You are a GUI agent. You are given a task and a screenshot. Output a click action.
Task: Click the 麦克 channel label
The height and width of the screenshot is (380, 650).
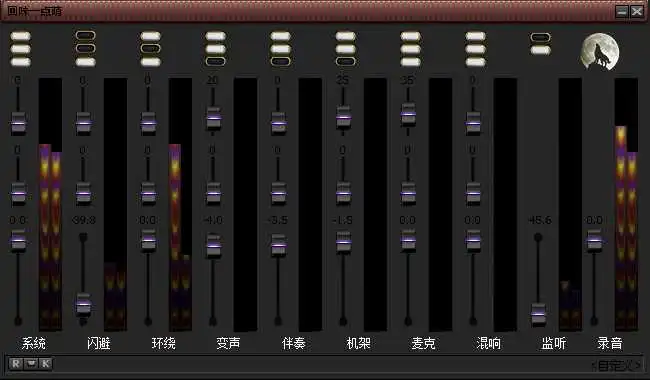(423, 344)
